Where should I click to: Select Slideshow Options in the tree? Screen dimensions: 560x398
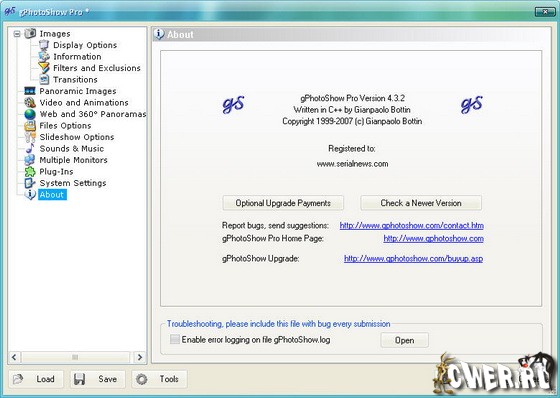click(x=77, y=137)
